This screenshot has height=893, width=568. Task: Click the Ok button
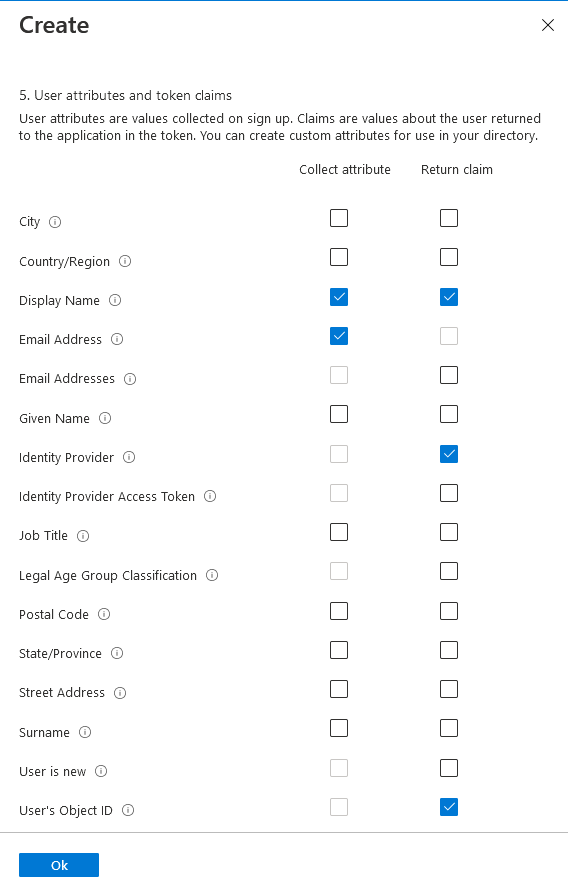pyautogui.click(x=59, y=865)
